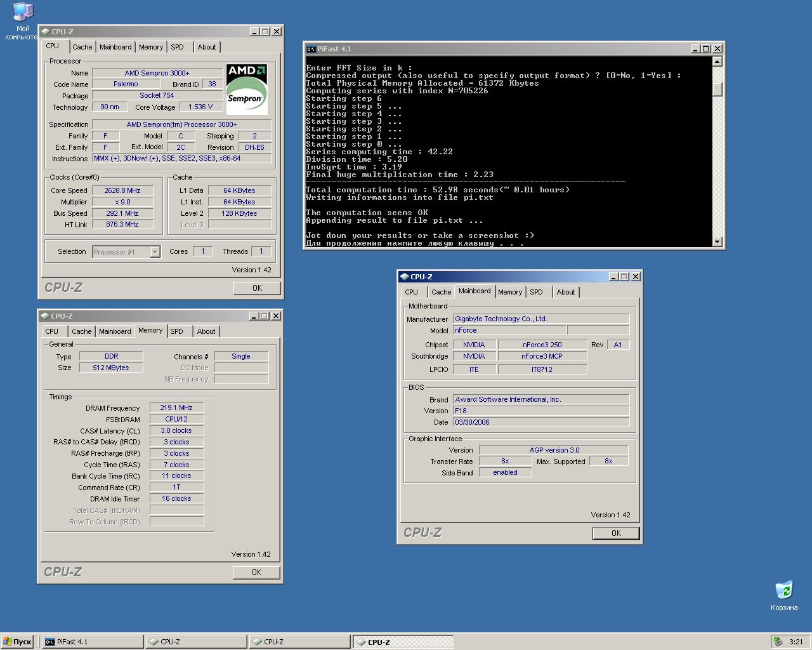The image size is (812, 650).
Task: Click the memory Size value 512 MBytes
Action: pyautogui.click(x=111, y=368)
